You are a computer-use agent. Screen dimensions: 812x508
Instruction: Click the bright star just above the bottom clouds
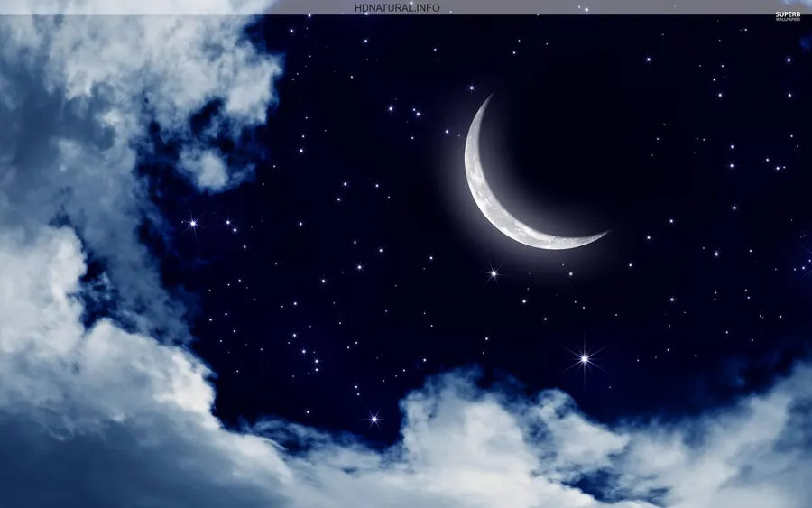pos(374,419)
